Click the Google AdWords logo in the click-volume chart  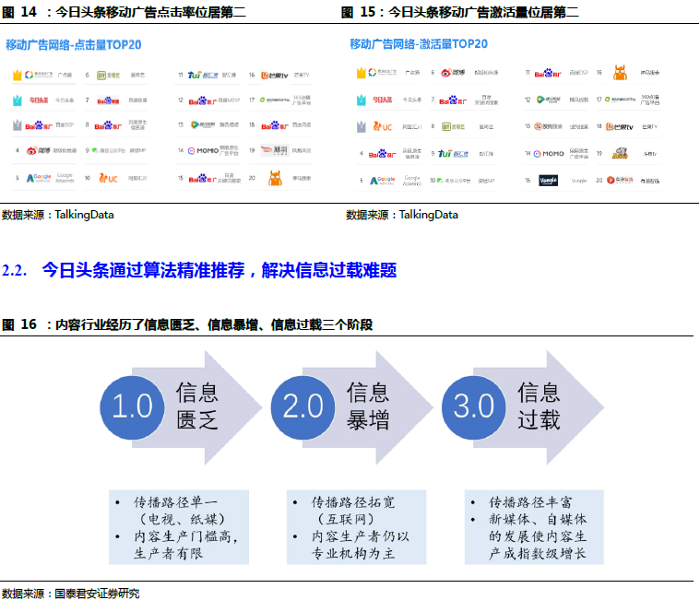[39, 178]
